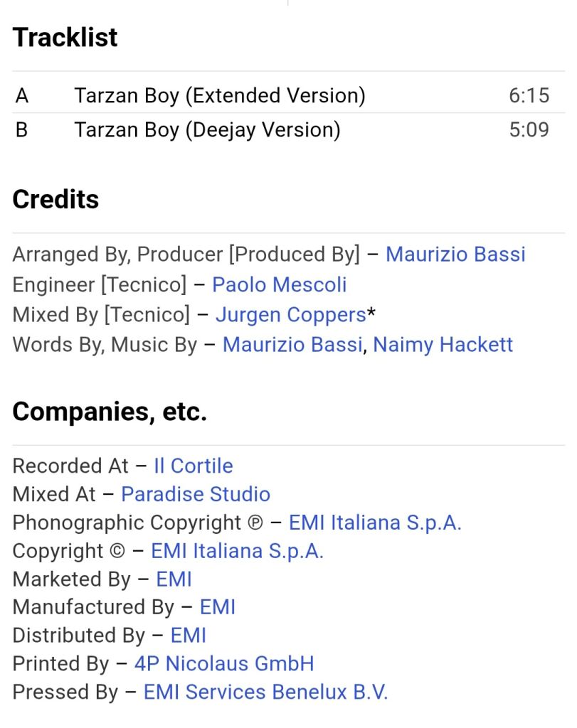
Task: Open EMI link next to Manufactured By
Action: (x=218, y=607)
